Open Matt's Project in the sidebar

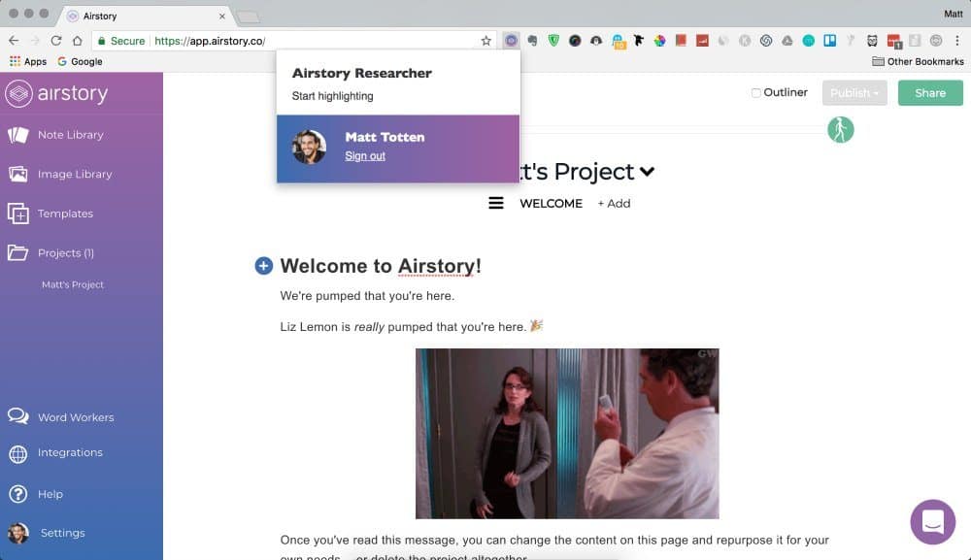point(73,284)
